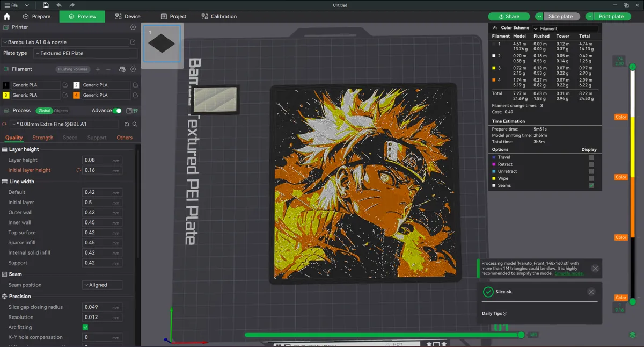Open filament settings gear icon

tap(133, 69)
